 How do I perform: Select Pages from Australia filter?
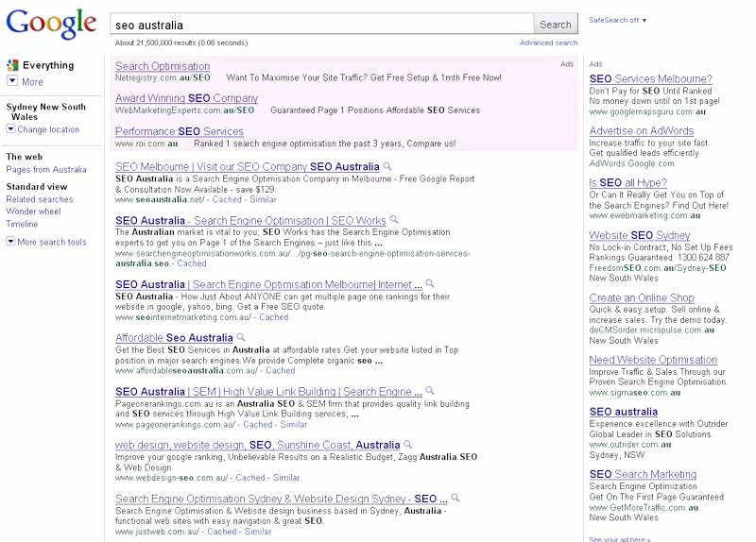pyautogui.click(x=46, y=170)
